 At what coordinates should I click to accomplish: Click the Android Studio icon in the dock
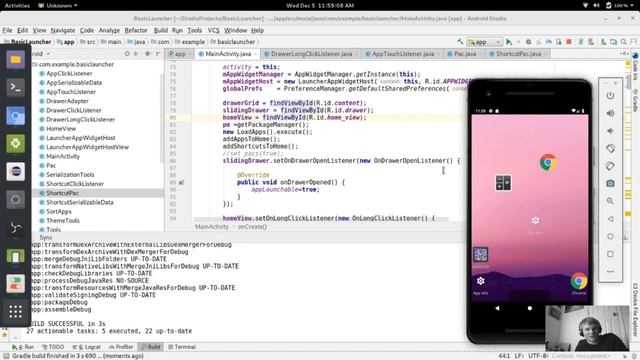coord(16,143)
